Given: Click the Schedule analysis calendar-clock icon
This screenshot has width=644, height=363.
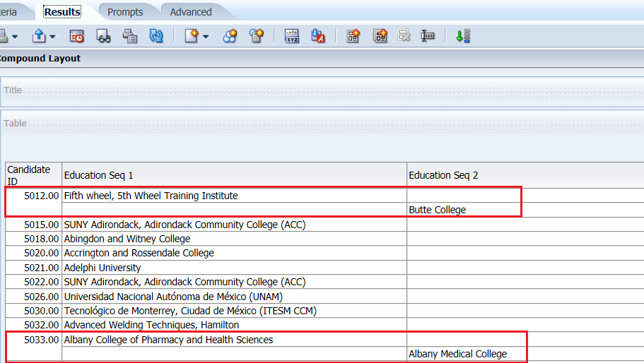Looking at the screenshot, I should (77, 36).
